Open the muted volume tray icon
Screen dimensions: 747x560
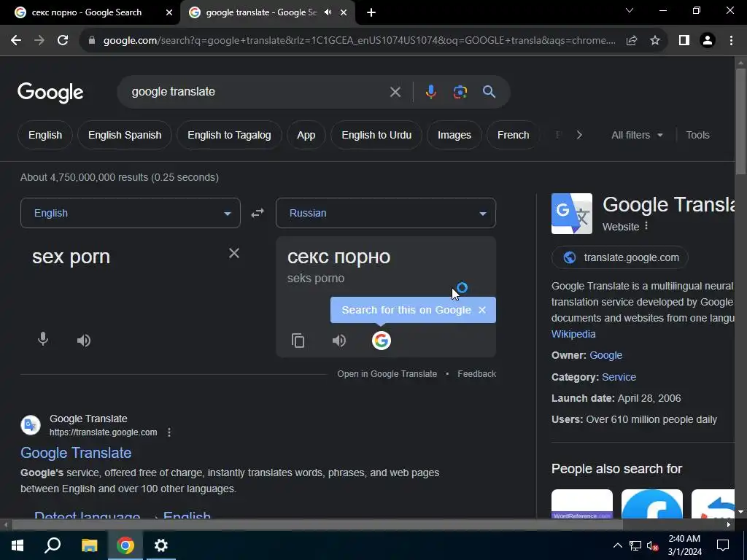[653, 545]
